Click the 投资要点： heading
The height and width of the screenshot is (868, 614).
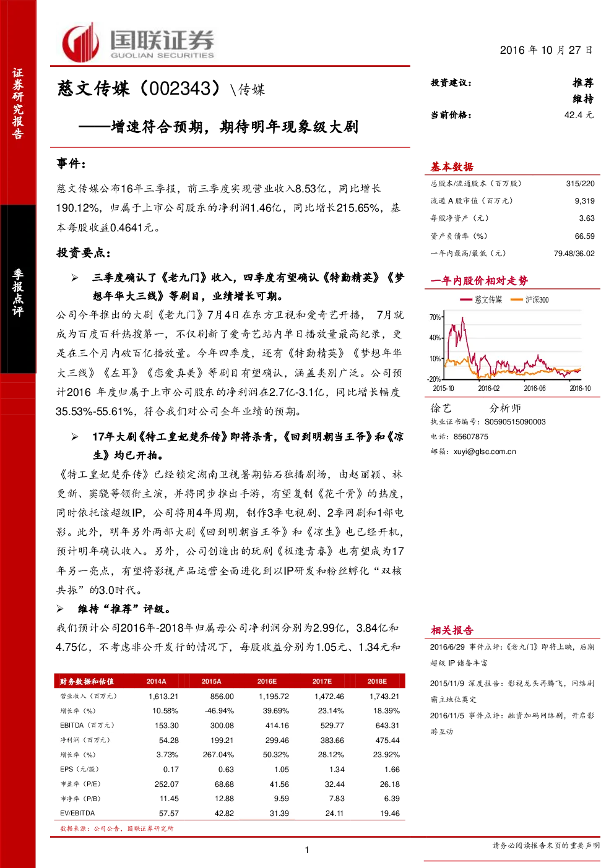(84, 252)
